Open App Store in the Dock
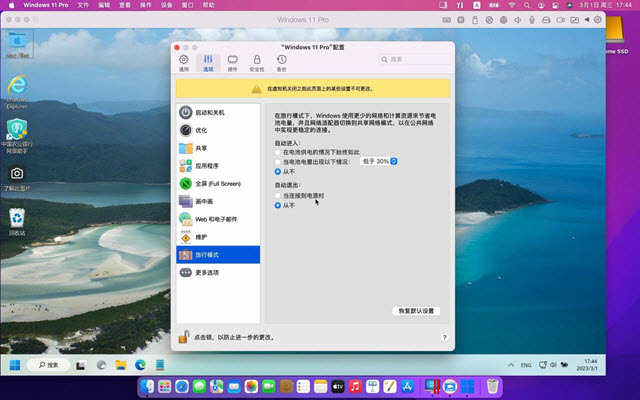 pos(407,386)
